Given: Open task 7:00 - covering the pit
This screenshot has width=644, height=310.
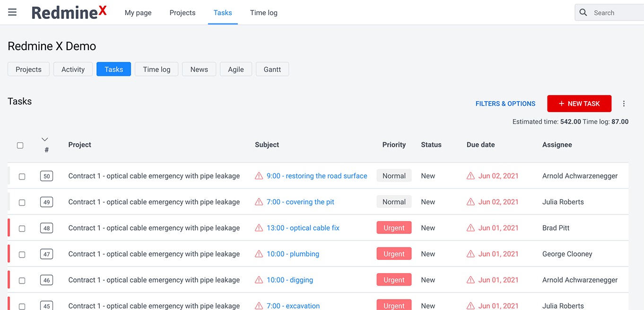Looking at the screenshot, I should [x=300, y=202].
